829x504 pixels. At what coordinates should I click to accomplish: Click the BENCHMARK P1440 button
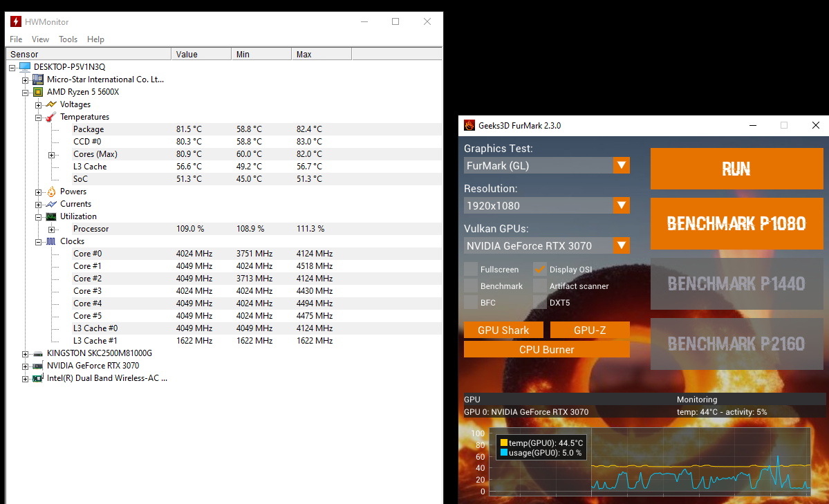[x=736, y=284]
